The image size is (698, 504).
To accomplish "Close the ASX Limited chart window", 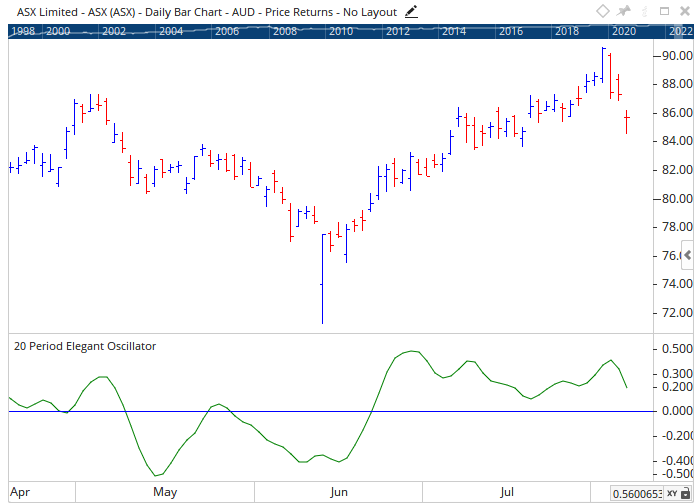I will [x=684, y=11].
